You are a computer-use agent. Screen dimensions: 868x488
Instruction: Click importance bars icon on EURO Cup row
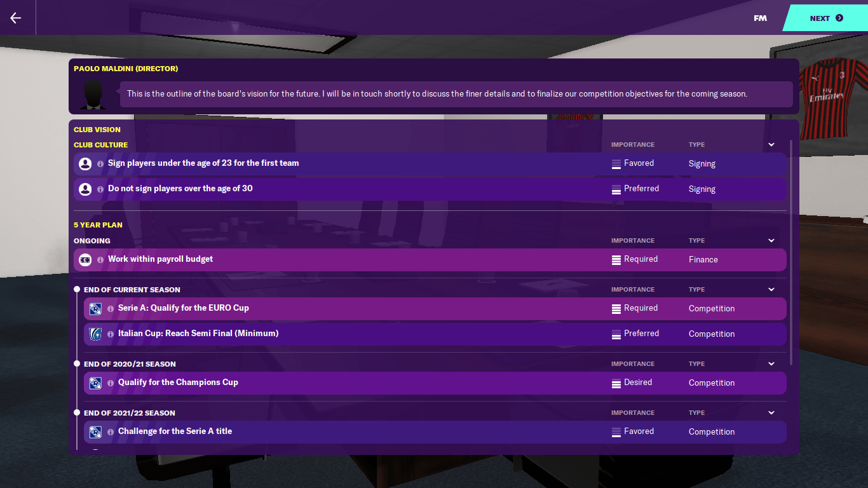click(x=616, y=308)
